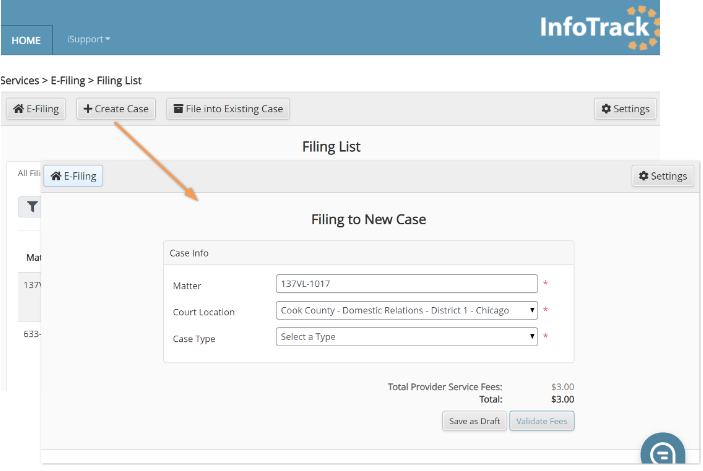Expand the iSupport menu
Image resolution: width=703 pixels, height=471 pixels.
click(x=88, y=39)
